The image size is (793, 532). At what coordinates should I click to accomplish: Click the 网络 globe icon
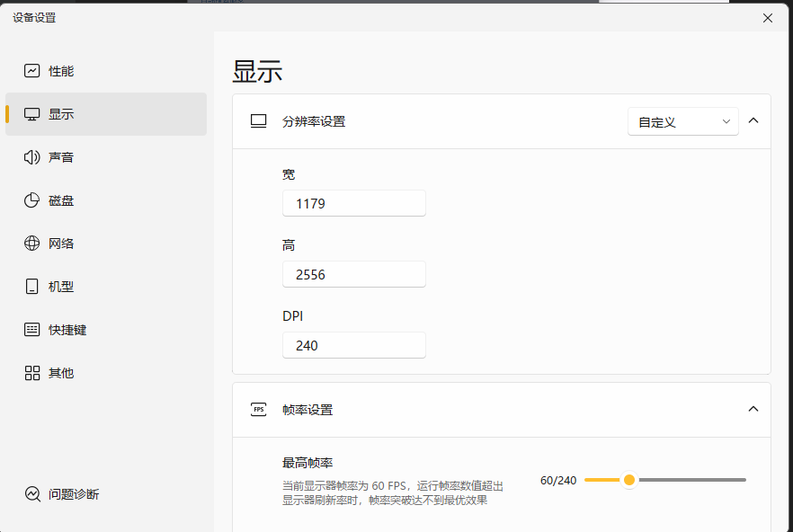pyautogui.click(x=32, y=244)
